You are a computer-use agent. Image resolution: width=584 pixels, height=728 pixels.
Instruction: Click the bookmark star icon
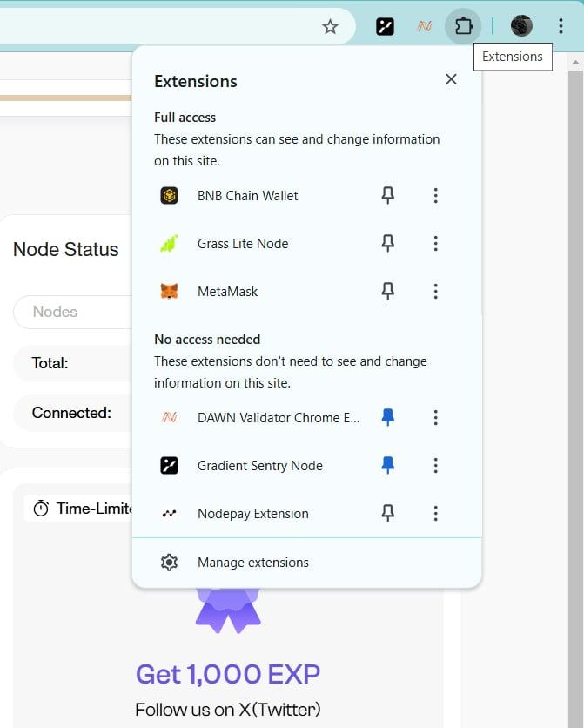(330, 27)
